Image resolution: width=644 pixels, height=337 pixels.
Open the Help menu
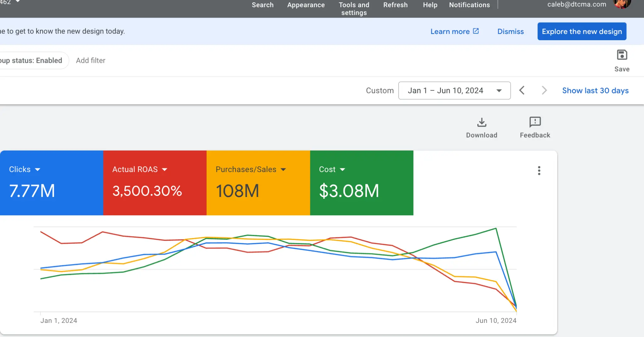(x=430, y=5)
